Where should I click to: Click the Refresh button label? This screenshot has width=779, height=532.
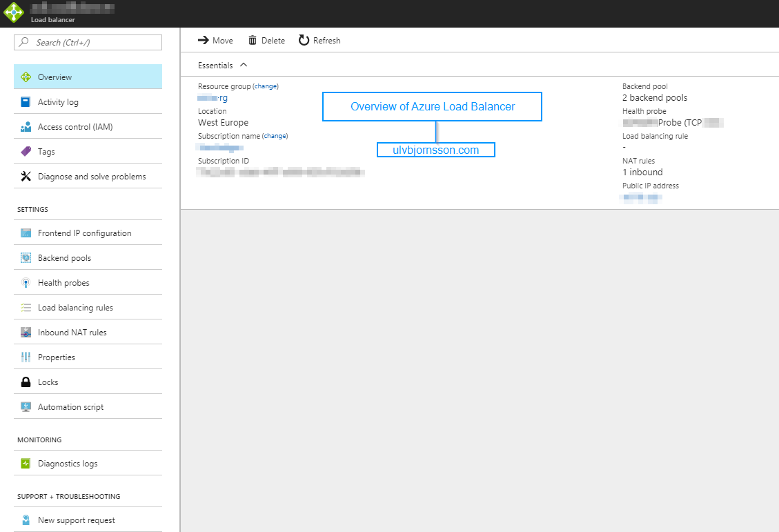(327, 41)
